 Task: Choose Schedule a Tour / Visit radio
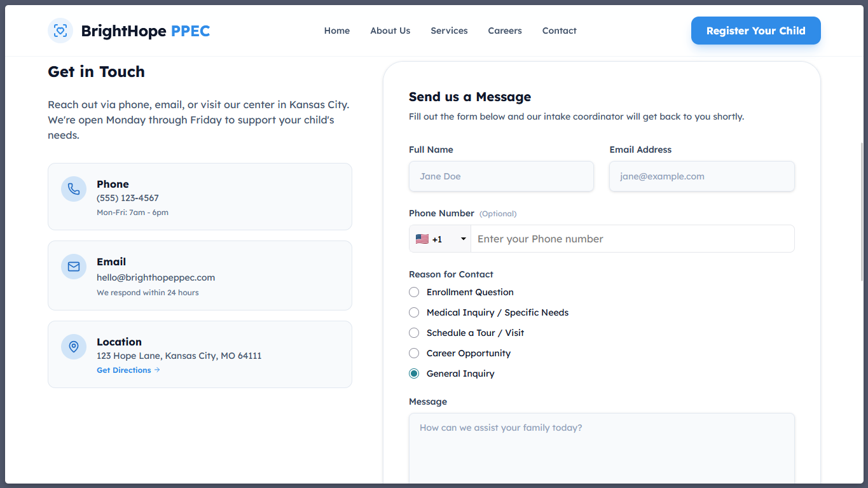click(x=414, y=333)
